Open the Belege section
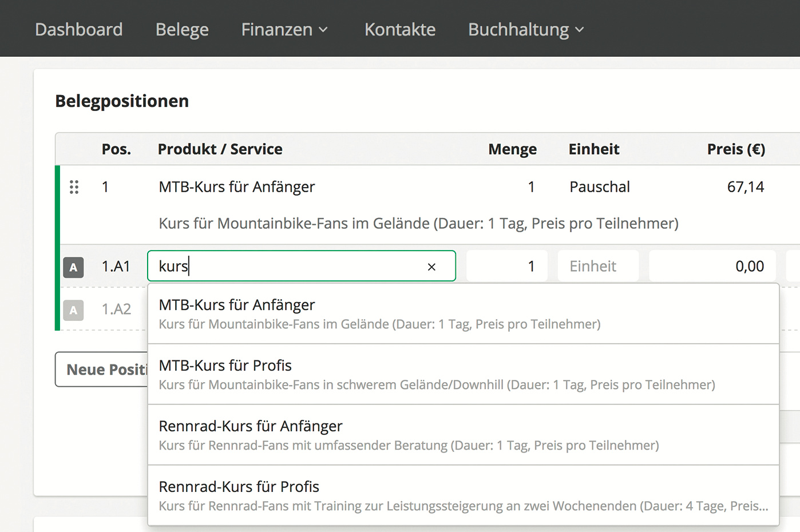The width and height of the screenshot is (800, 532). click(x=182, y=29)
